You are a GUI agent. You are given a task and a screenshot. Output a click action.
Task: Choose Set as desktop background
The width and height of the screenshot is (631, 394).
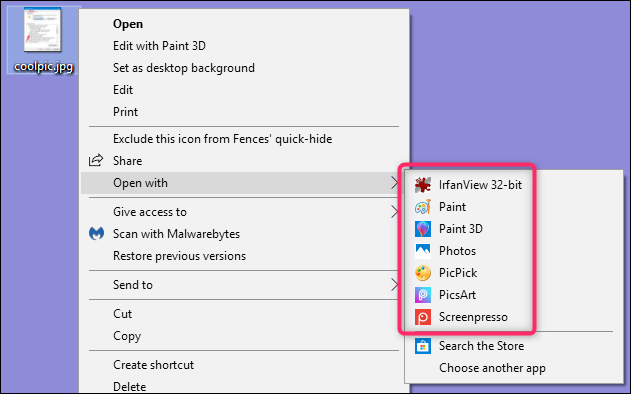(184, 68)
